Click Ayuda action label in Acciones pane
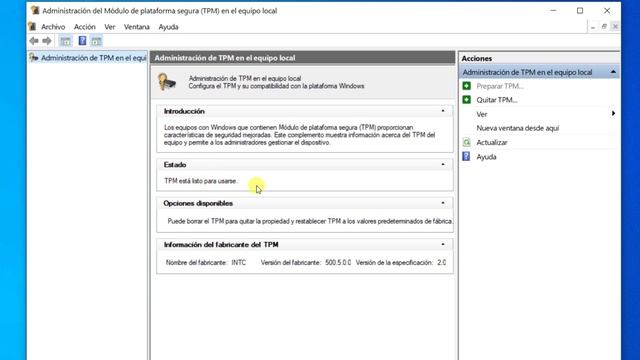 pos(486,157)
